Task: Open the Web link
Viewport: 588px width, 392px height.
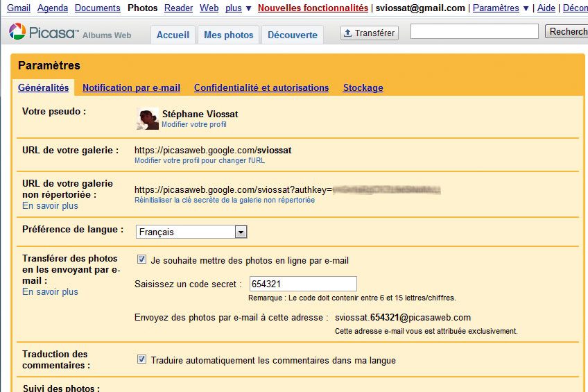Action: click(x=209, y=8)
